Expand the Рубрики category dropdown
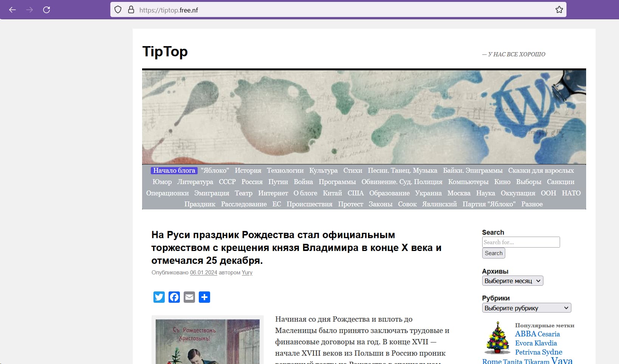619x364 pixels. click(x=526, y=308)
